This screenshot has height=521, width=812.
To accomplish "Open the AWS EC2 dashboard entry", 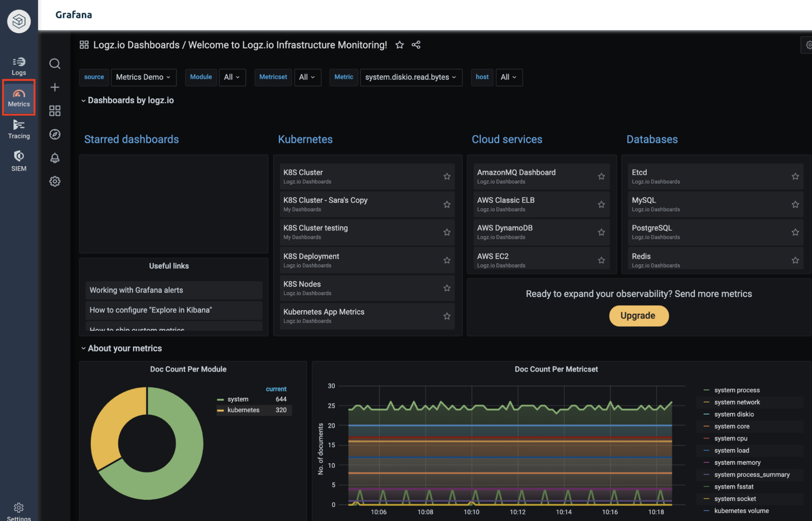I will click(x=541, y=259).
